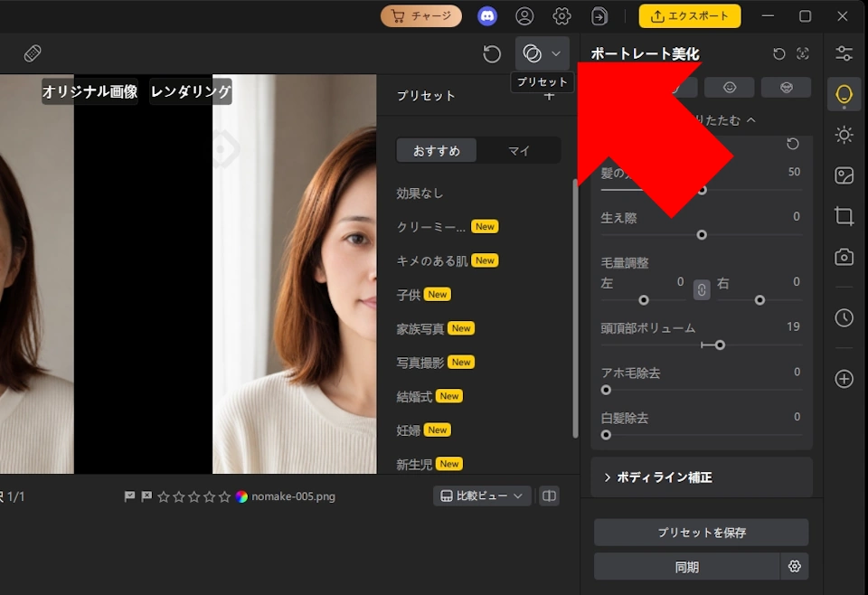Viewport: 868px width, 595px height.
Task: Open the sun light adjustment panel icon
Action: pos(844,135)
